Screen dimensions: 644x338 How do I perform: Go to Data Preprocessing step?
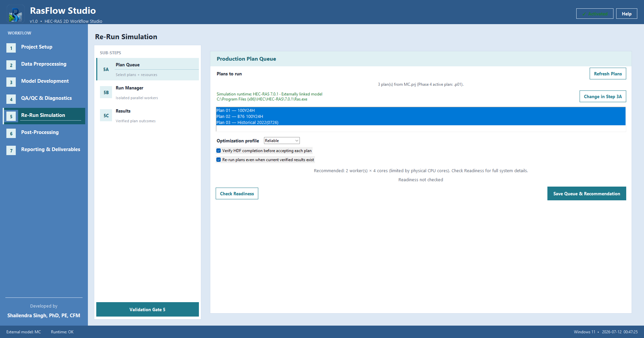[44, 64]
